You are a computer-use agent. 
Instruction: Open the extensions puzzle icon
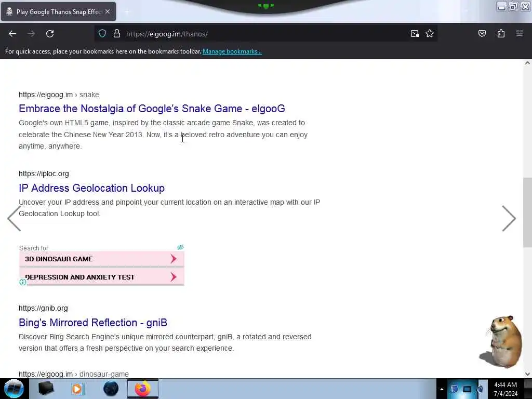coord(501,34)
